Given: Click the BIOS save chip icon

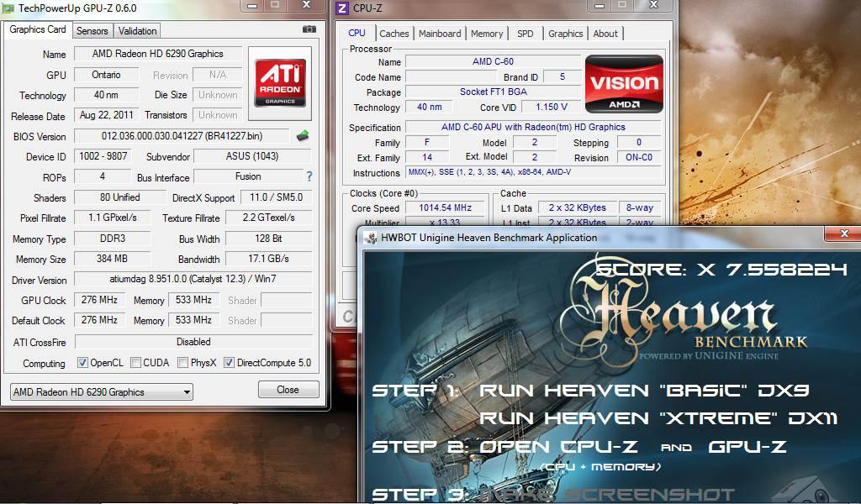Looking at the screenshot, I should click(x=303, y=135).
